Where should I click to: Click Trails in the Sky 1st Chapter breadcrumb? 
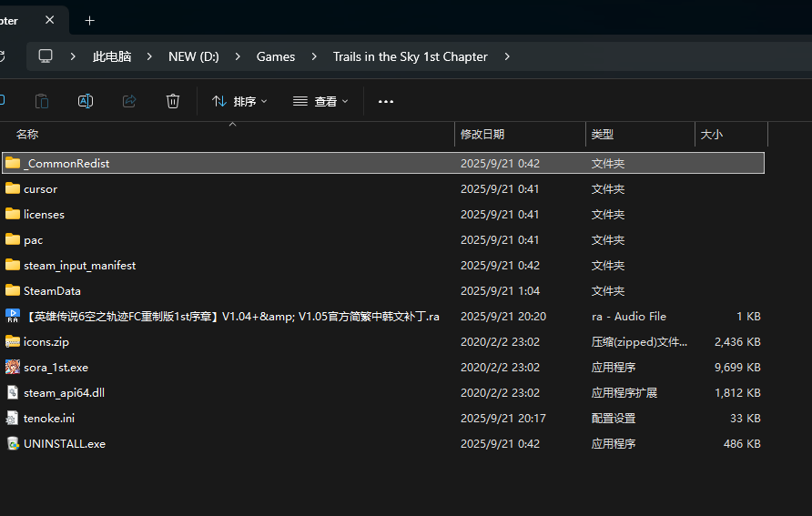click(411, 56)
